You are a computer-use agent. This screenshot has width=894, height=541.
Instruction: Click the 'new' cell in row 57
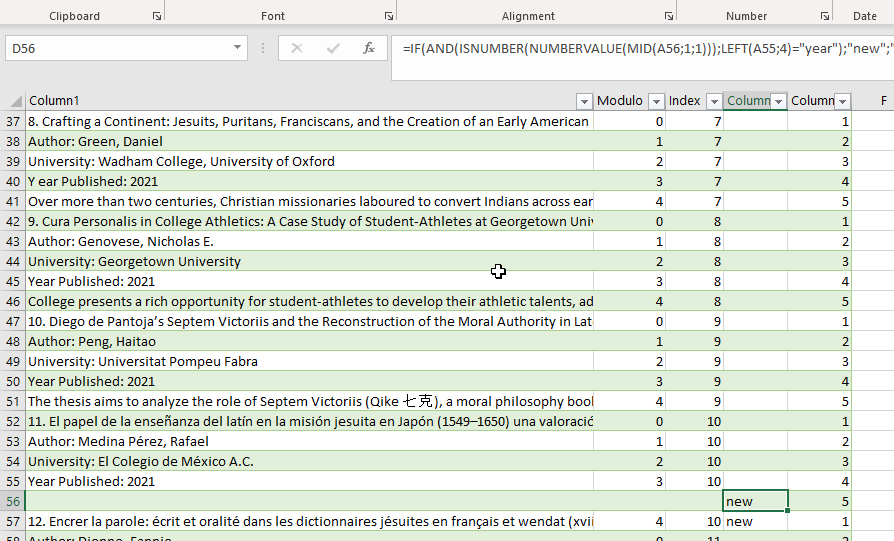(754, 521)
